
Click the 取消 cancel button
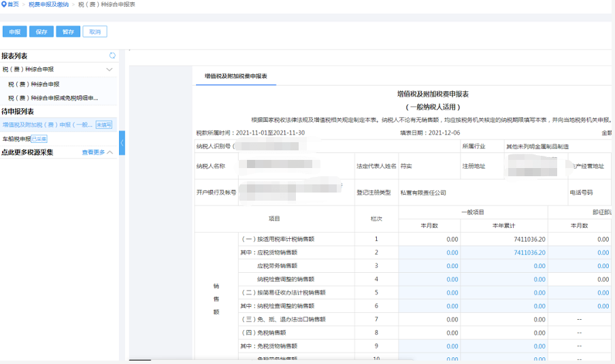pyautogui.click(x=95, y=32)
